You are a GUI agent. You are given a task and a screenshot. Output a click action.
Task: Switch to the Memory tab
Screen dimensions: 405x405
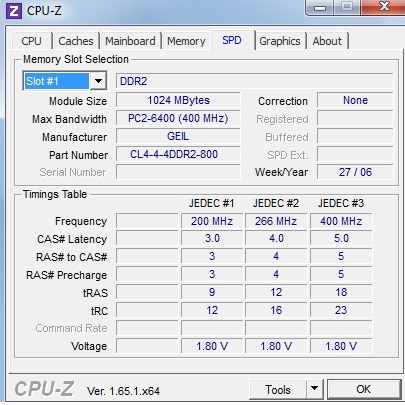(186, 41)
